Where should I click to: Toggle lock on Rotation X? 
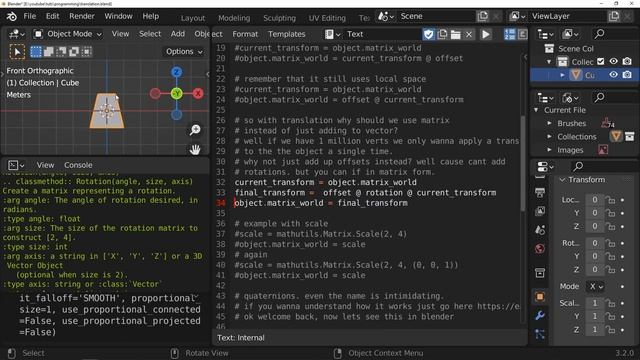pyautogui.click(x=611, y=243)
